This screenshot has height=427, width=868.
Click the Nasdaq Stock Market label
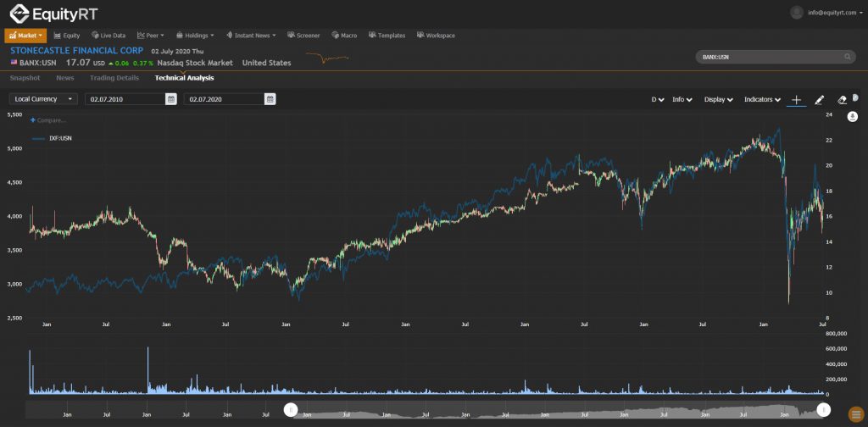(196, 63)
